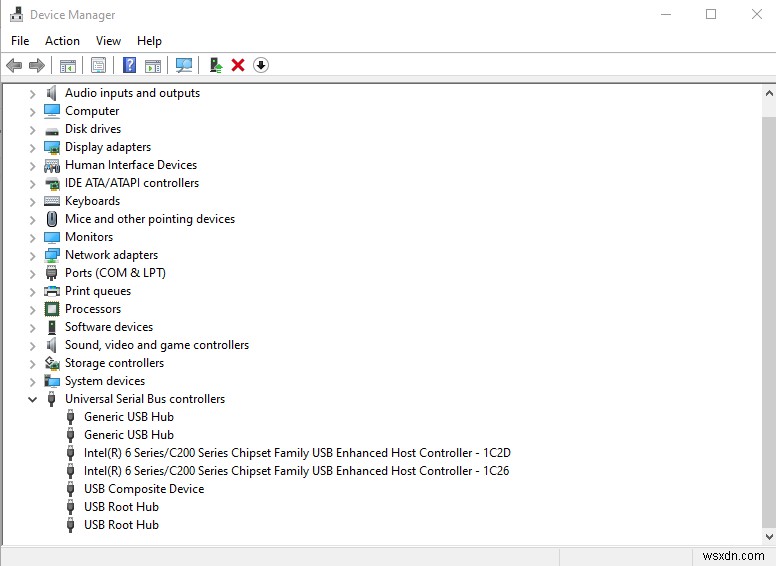The width and height of the screenshot is (776, 566).
Task: Select the Software devices label
Action: pos(109,327)
